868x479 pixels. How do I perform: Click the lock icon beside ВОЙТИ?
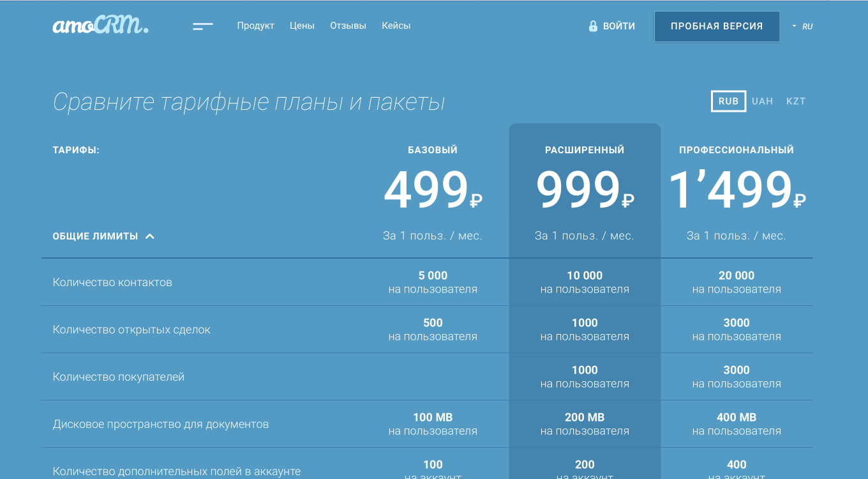pyautogui.click(x=592, y=26)
